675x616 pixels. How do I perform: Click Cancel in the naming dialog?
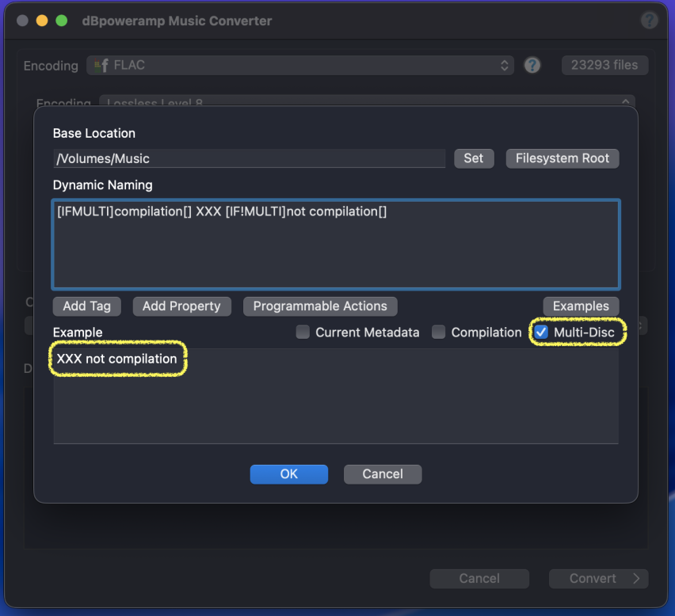coord(383,474)
